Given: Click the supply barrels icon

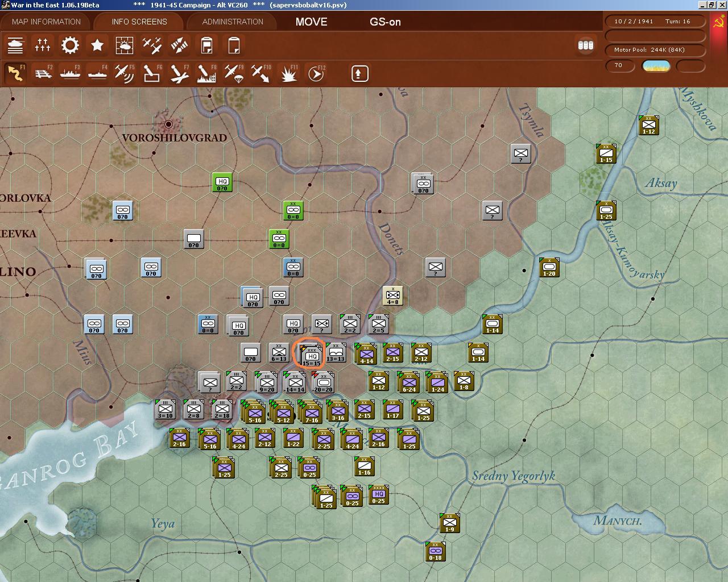Looking at the screenshot, I should click(x=586, y=45).
